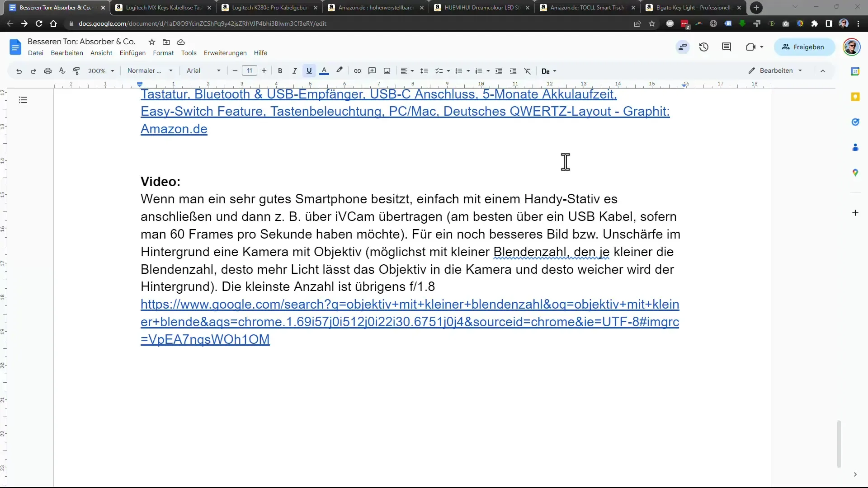Click the font color icon
Image resolution: width=868 pixels, height=488 pixels.
click(x=324, y=71)
